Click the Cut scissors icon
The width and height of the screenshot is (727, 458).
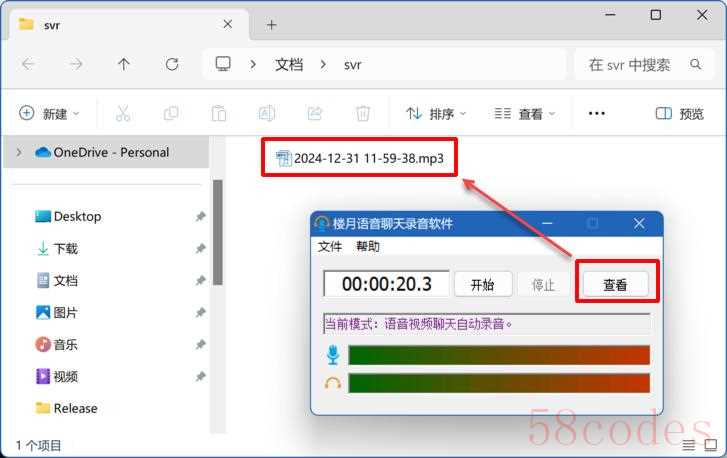click(123, 114)
